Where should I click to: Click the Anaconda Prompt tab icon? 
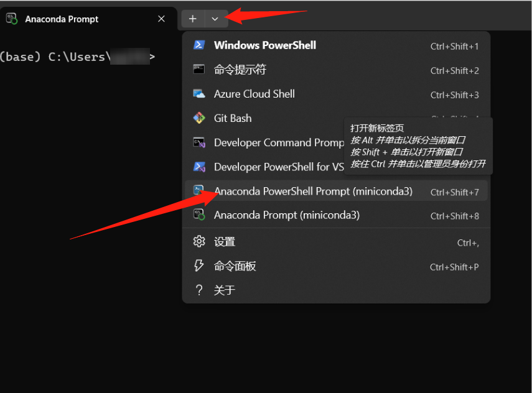click(12, 19)
